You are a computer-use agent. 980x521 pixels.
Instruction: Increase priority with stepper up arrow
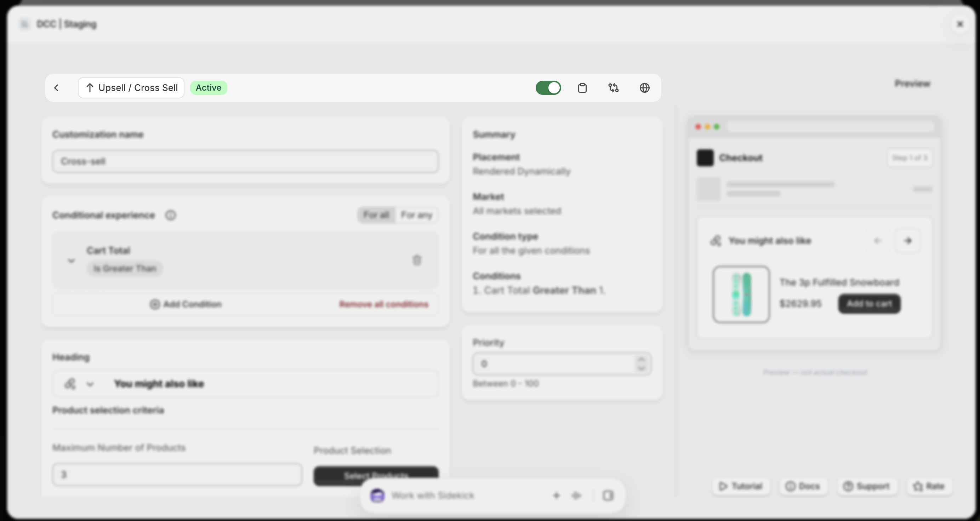tap(642, 359)
